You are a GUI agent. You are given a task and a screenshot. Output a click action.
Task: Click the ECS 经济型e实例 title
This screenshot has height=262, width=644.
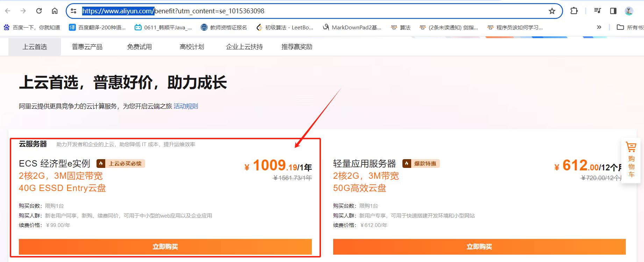click(x=55, y=163)
